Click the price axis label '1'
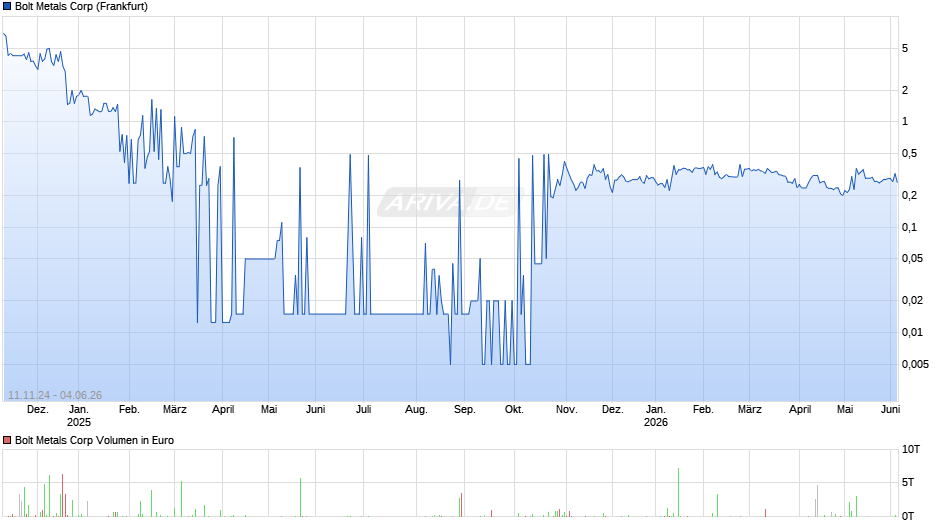 [x=905, y=122]
